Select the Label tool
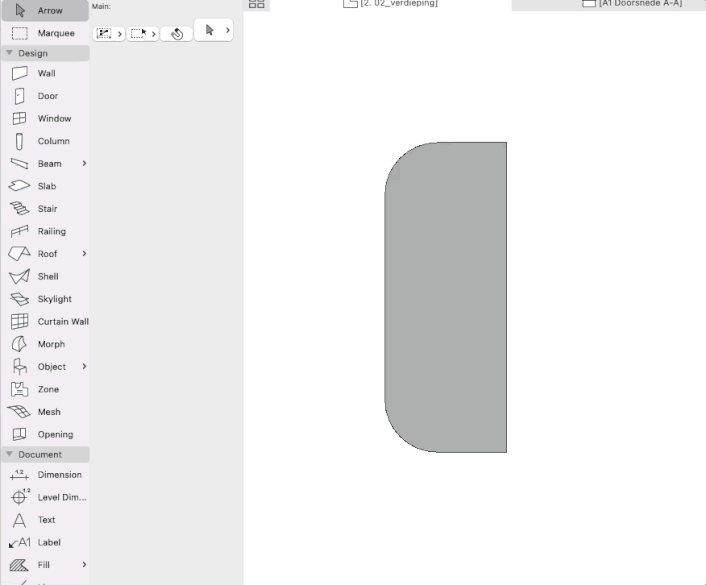706x585 pixels. (45, 542)
